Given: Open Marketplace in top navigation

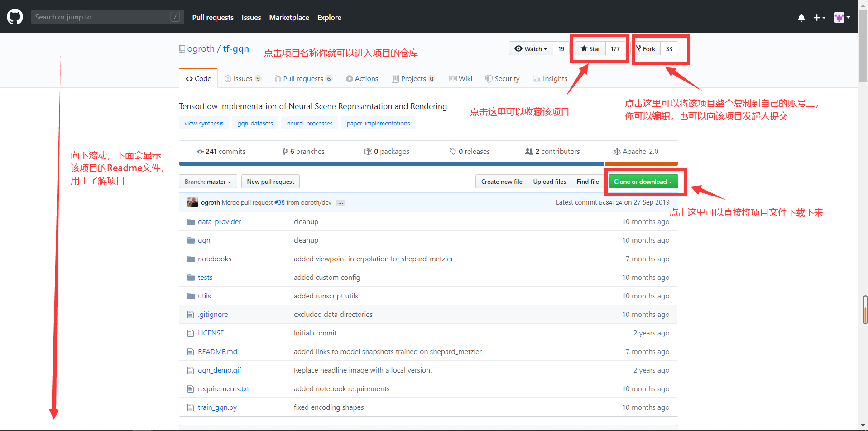Looking at the screenshot, I should [289, 17].
